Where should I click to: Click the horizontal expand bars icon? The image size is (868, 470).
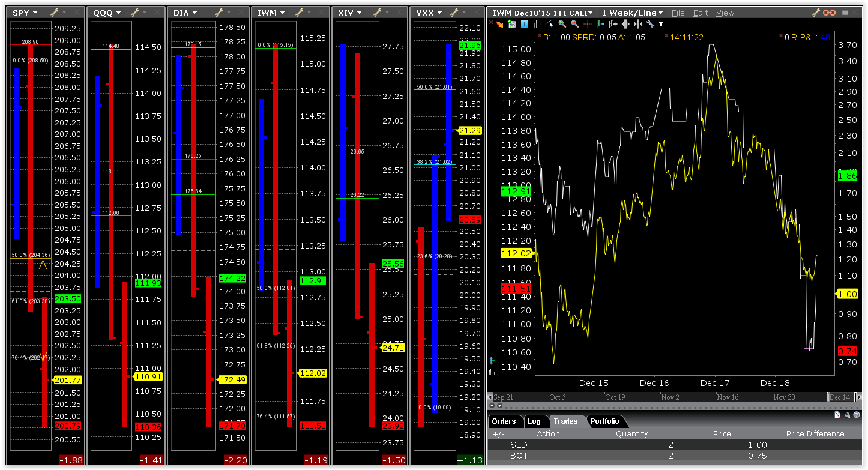tap(625, 24)
